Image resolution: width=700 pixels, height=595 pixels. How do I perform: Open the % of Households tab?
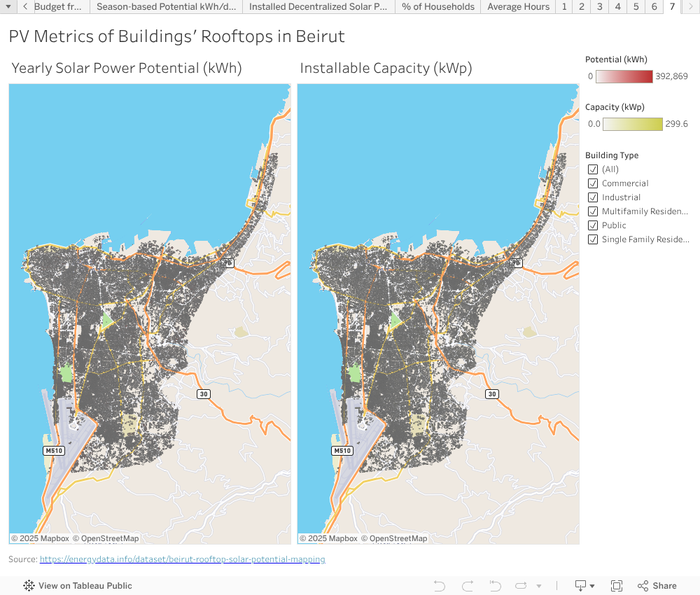[x=437, y=7]
